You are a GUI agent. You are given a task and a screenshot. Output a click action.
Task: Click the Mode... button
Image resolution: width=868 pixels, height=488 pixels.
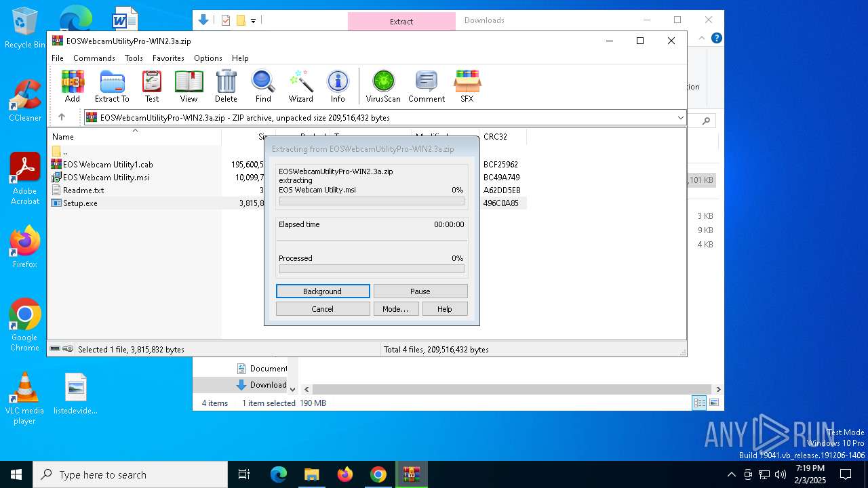(395, 309)
